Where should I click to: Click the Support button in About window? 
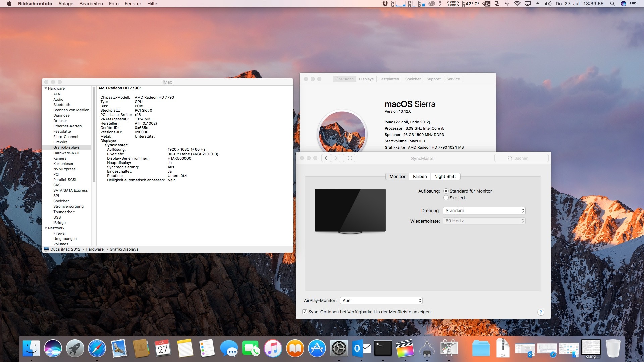pos(433,79)
